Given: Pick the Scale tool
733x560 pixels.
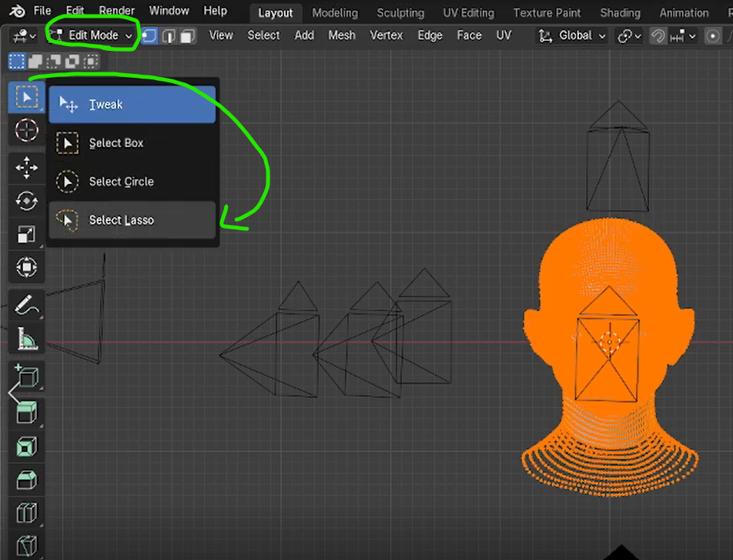Looking at the screenshot, I should point(26,234).
